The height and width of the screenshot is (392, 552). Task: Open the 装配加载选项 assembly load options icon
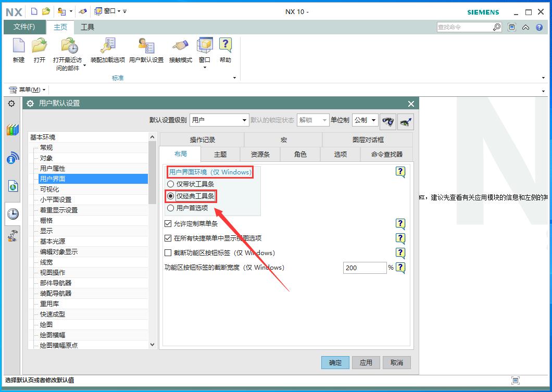coord(108,47)
